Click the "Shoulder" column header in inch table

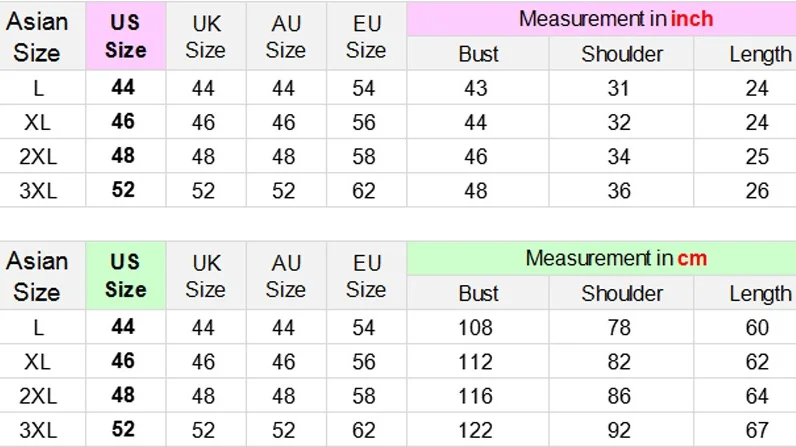click(x=621, y=54)
